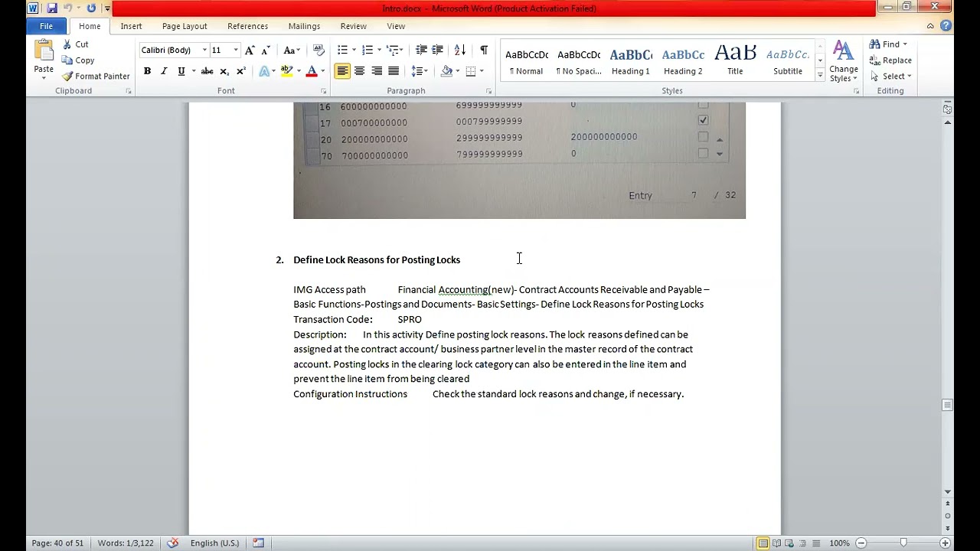The image size is (980, 551).
Task: Switch to Full Screen Reading view
Action: pos(777,543)
